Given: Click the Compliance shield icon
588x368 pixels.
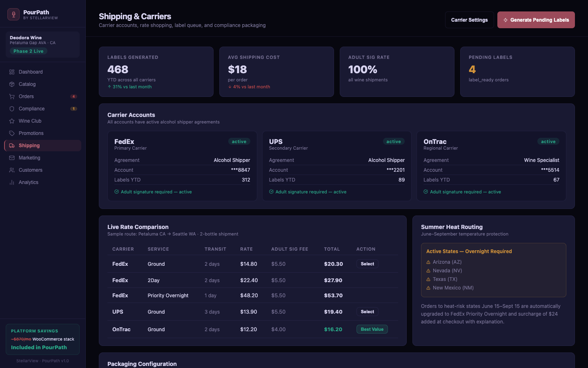Looking at the screenshot, I should (12, 109).
